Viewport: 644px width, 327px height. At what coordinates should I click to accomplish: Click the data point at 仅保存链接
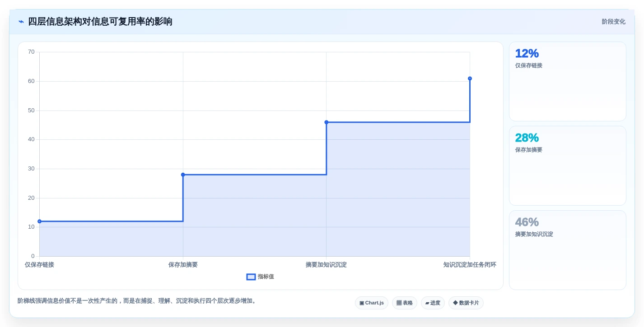coord(40,221)
